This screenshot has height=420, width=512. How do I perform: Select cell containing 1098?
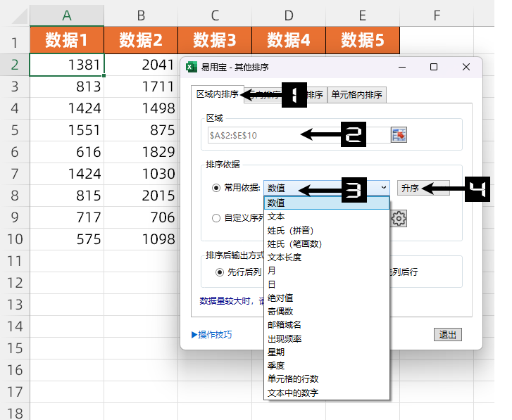tap(141, 239)
